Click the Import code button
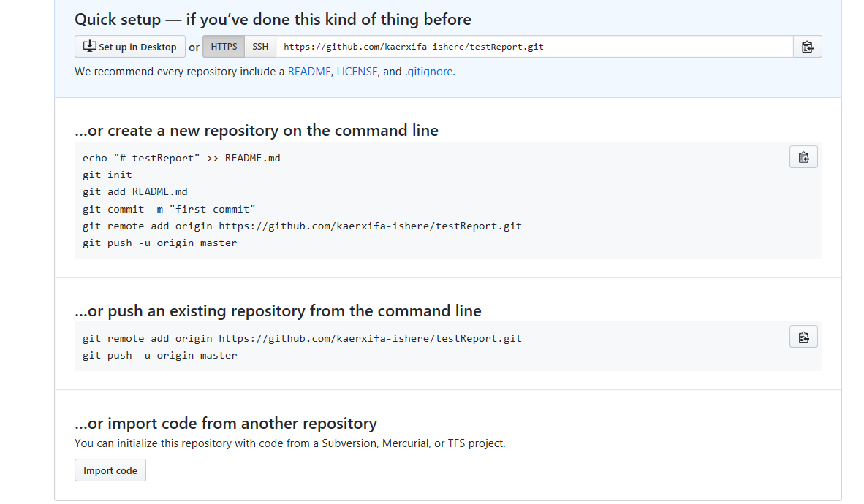Image resolution: width=864 pixels, height=504 pixels. coord(110,470)
